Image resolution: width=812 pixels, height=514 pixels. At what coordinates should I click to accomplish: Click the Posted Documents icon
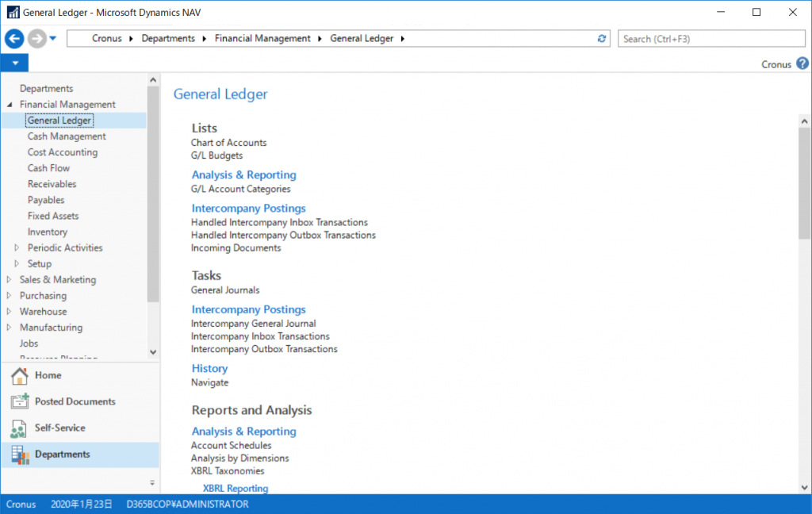point(20,401)
